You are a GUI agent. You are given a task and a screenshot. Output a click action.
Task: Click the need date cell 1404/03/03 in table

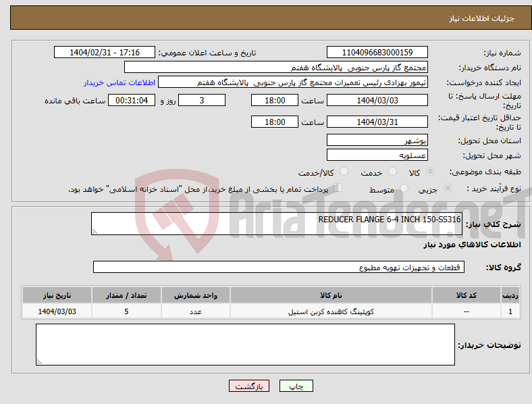coord(57,311)
